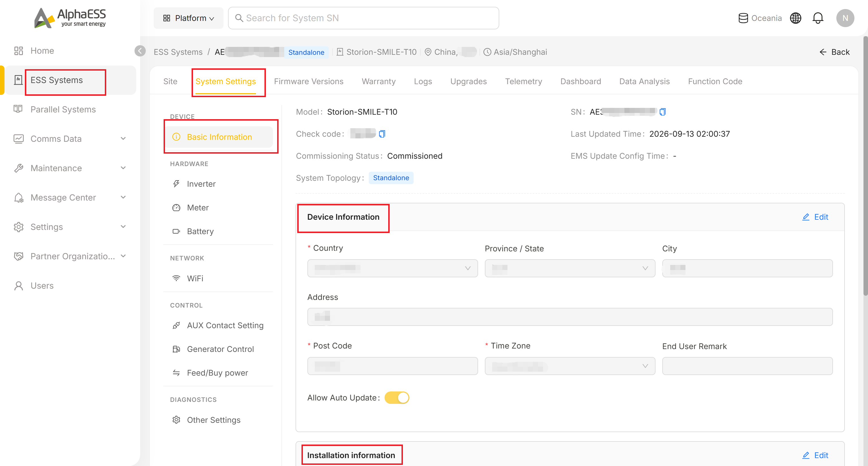The width and height of the screenshot is (868, 466).
Task: Click Back to return
Action: [x=834, y=52]
